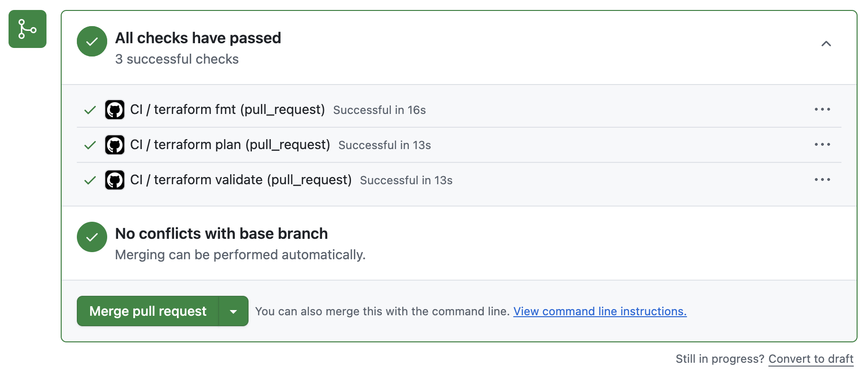Image resolution: width=868 pixels, height=377 pixels.
Task: Click the terraform fmt success checkmark
Action: pos(90,110)
